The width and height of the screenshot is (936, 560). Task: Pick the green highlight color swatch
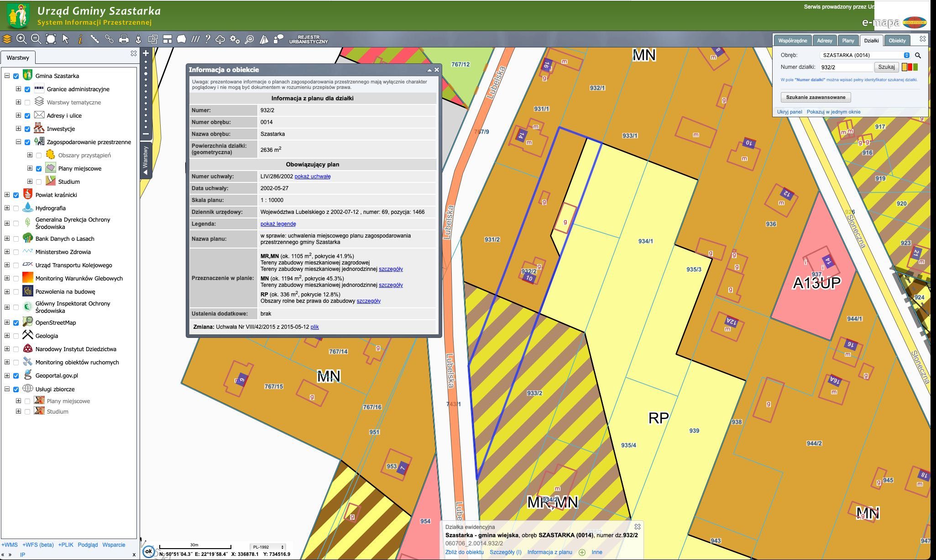(x=915, y=67)
